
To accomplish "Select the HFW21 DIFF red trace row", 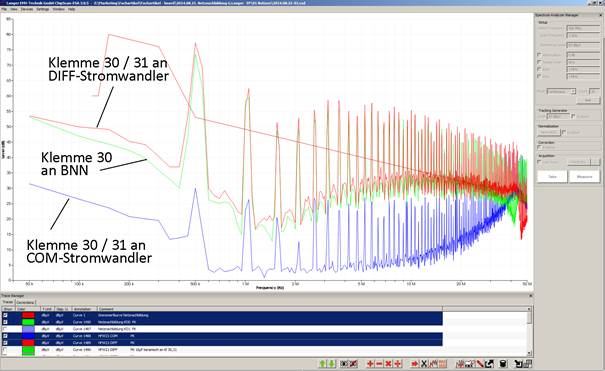I will tap(222, 343).
